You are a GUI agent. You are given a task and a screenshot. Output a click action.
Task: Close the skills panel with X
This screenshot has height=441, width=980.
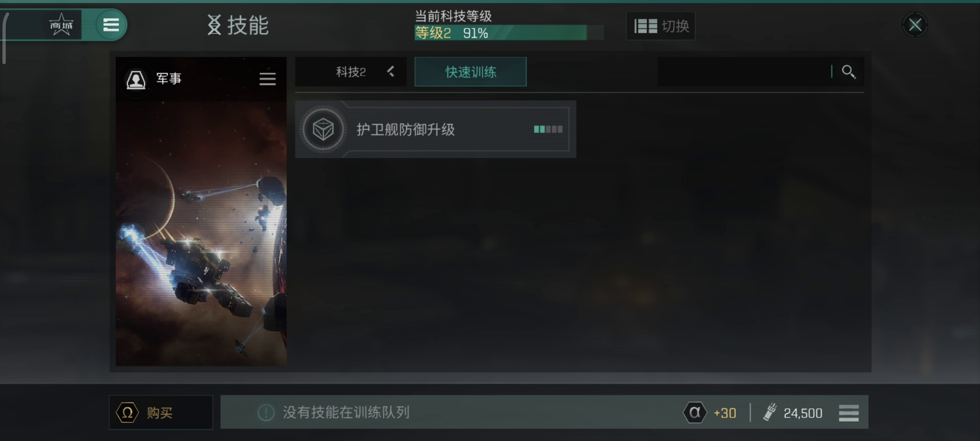[x=915, y=25]
